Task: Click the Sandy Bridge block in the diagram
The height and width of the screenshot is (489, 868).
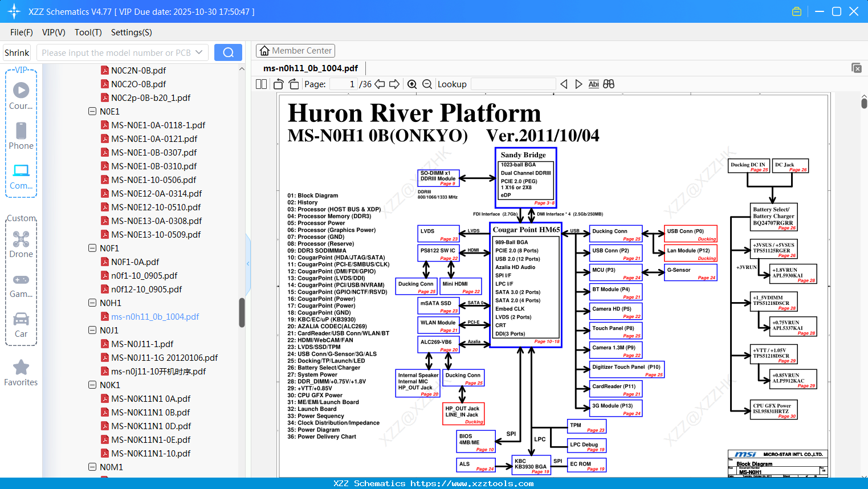Action: (525, 177)
